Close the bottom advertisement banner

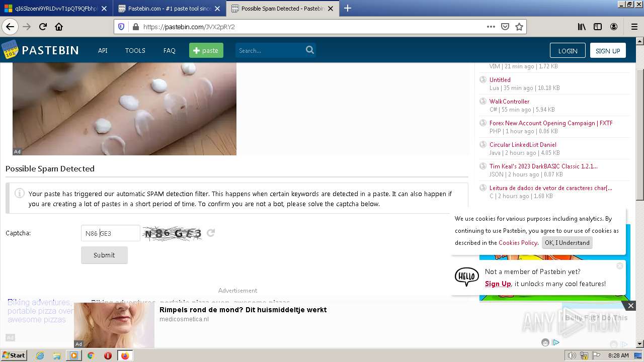[630, 306]
